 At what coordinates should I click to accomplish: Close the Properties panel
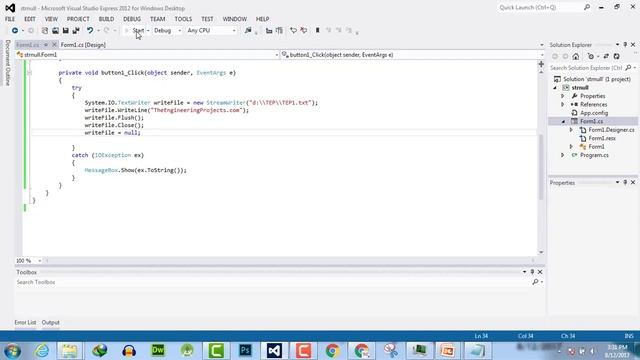pyautogui.click(x=633, y=182)
